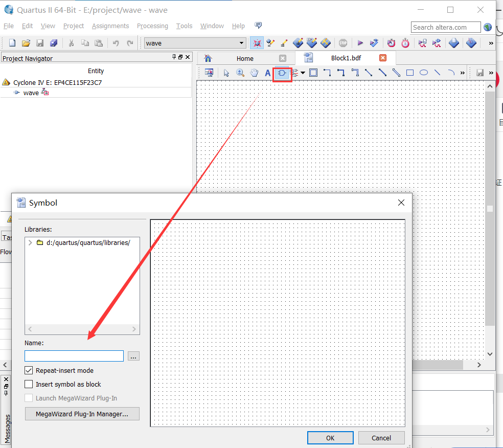Open the Programmer icon at toolbar end
The width and height of the screenshot is (503, 448).
471,43
